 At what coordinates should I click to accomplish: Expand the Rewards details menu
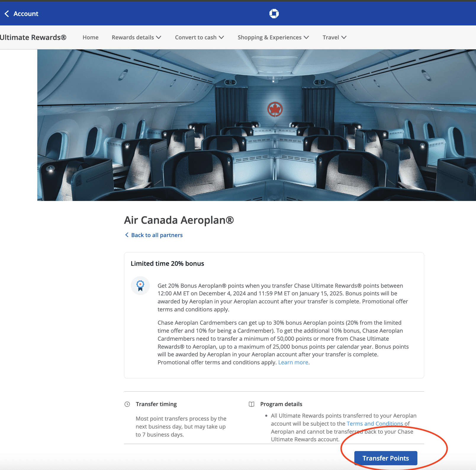pos(136,38)
